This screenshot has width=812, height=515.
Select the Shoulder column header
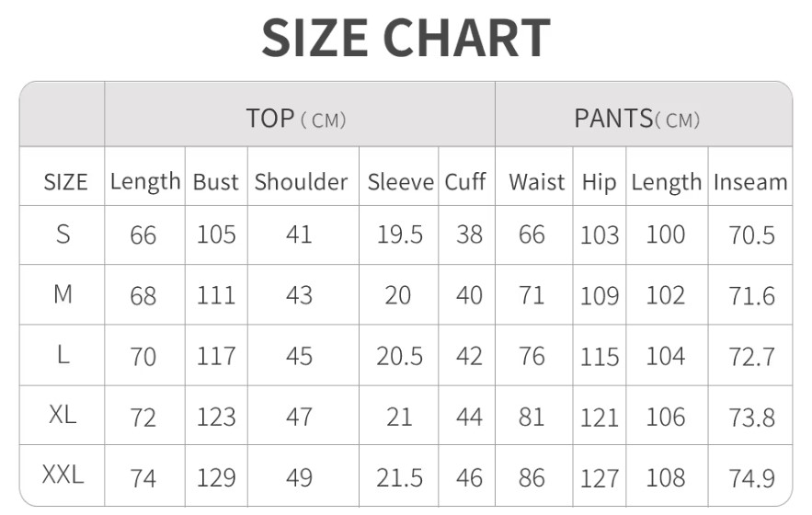(301, 182)
